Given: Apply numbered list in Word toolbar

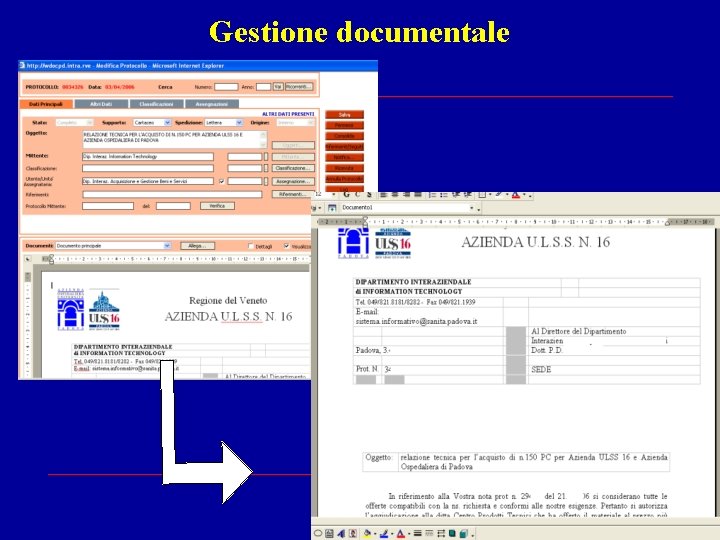Looking at the screenshot, I should [x=432, y=195].
